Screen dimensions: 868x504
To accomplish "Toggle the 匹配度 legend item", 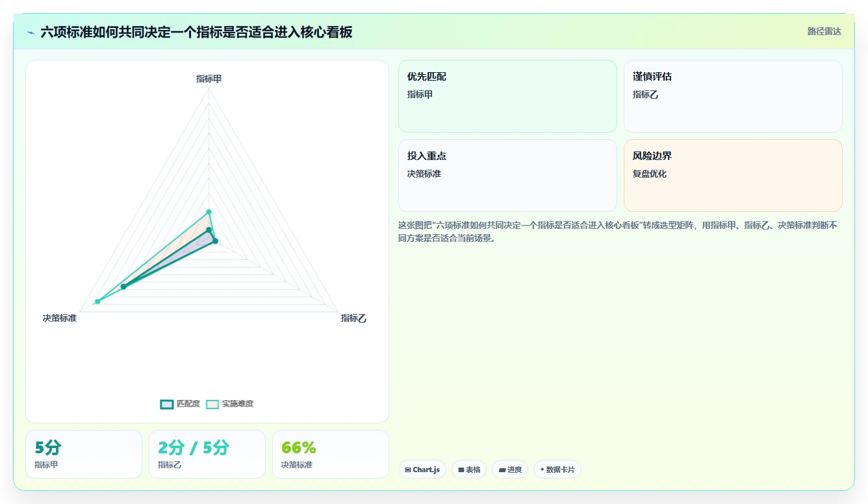I will 180,404.
